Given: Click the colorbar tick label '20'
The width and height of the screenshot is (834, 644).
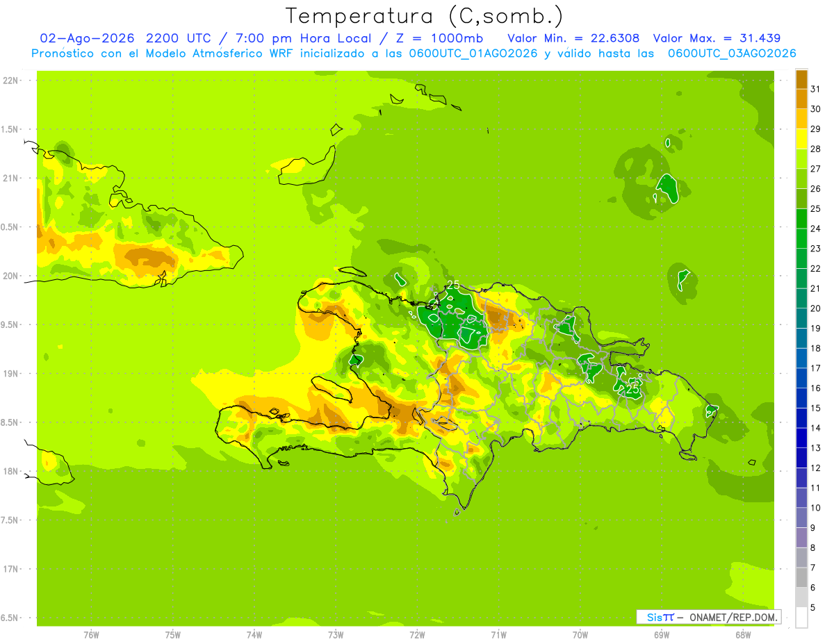Looking at the screenshot, I should [x=817, y=308].
